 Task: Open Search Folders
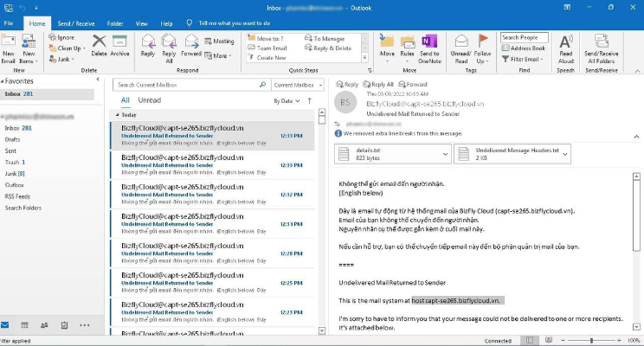click(x=23, y=208)
